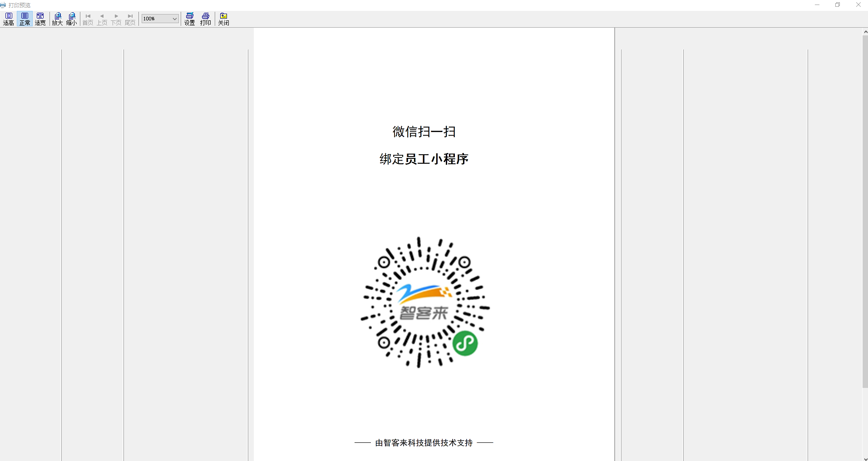
Task: Click 关闭 to close the preview
Action: tap(223, 19)
